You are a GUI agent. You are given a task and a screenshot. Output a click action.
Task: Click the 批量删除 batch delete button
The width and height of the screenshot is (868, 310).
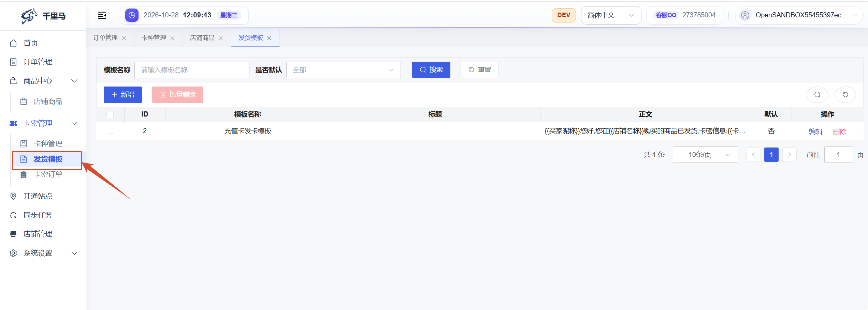click(x=178, y=95)
